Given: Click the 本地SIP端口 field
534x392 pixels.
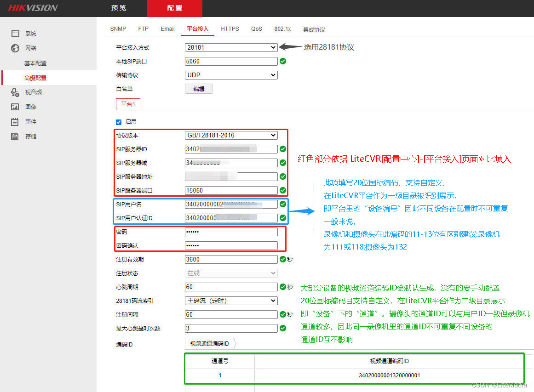Looking at the screenshot, I should [x=231, y=61].
